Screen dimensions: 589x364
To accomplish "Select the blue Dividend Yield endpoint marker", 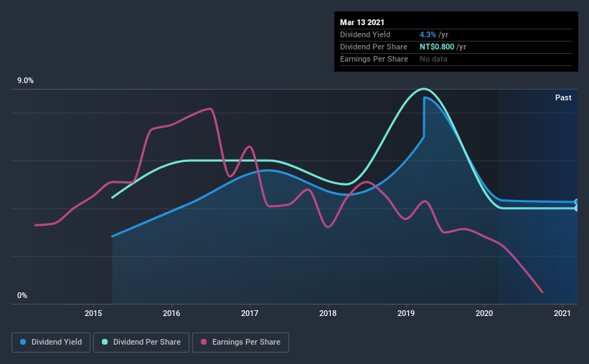I will [x=577, y=202].
